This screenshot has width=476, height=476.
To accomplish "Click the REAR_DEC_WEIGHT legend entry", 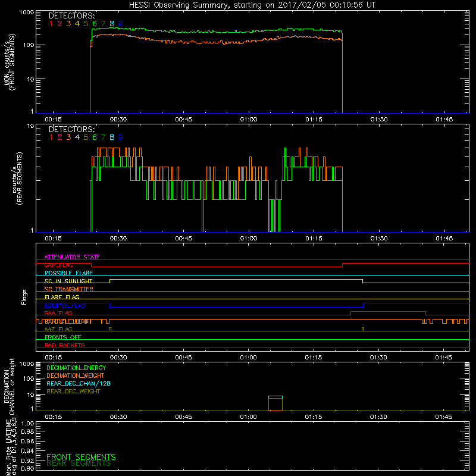I will coord(73,392).
